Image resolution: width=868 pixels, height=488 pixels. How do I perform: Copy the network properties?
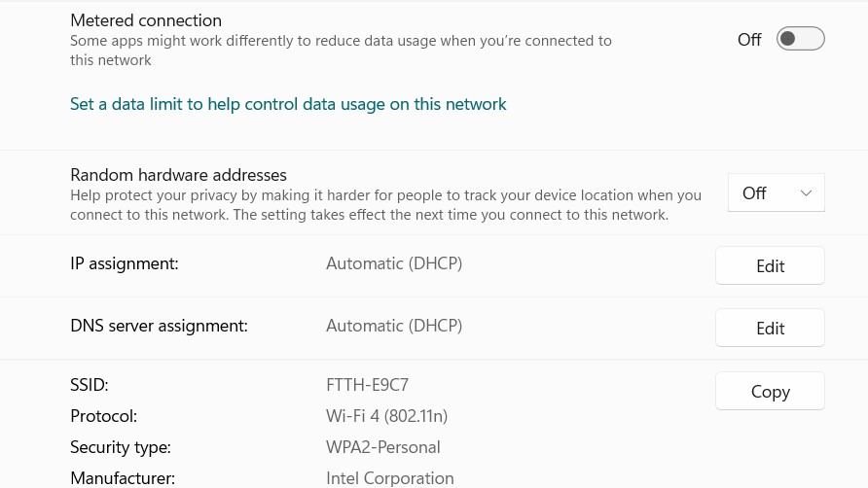pyautogui.click(x=770, y=391)
